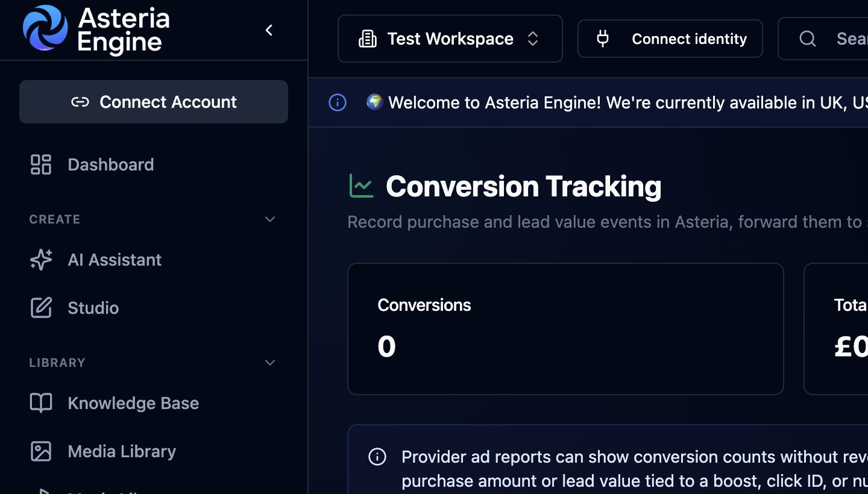
Task: Click the LIBRARY section label
Action: pyautogui.click(x=57, y=363)
